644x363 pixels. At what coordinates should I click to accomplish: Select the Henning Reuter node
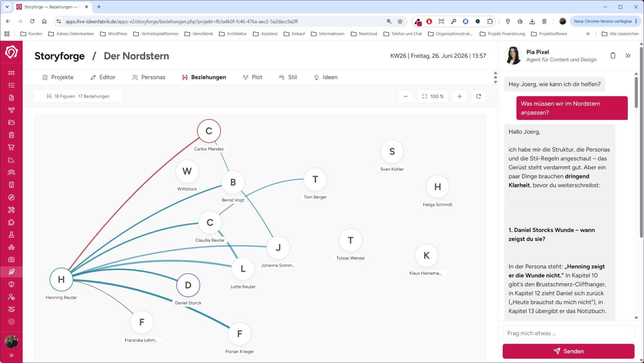point(61,279)
